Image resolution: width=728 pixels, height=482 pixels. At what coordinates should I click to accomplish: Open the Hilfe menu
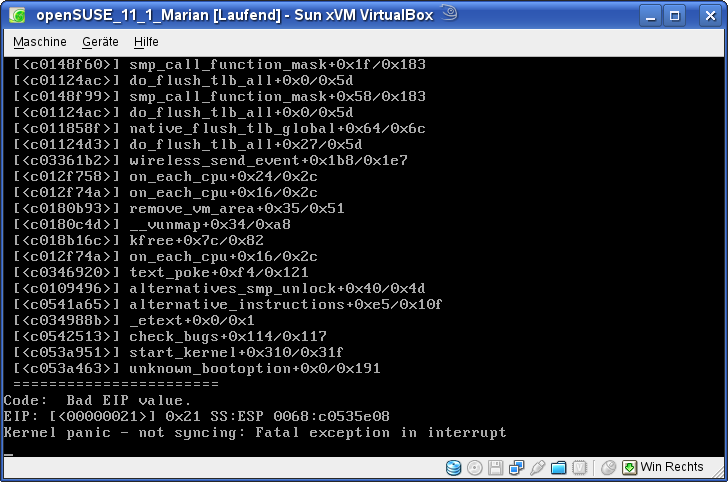146,42
